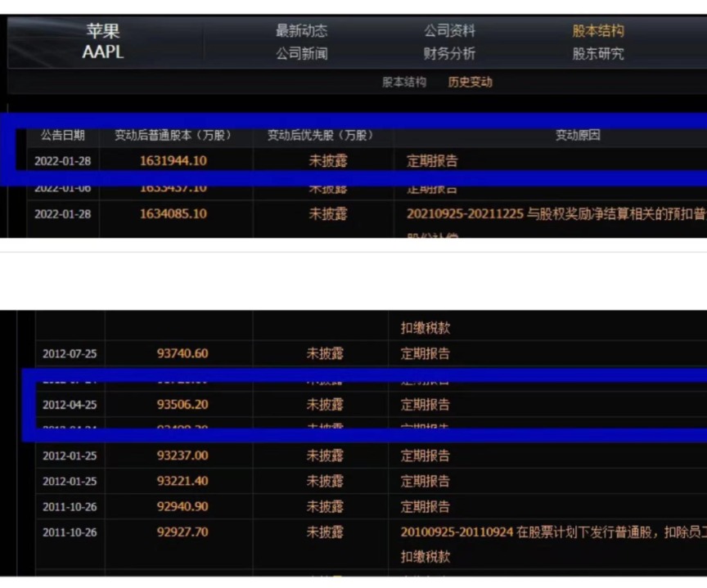Select share value 93506.20
Image resolution: width=707 pixels, height=588 pixels.
click(182, 404)
